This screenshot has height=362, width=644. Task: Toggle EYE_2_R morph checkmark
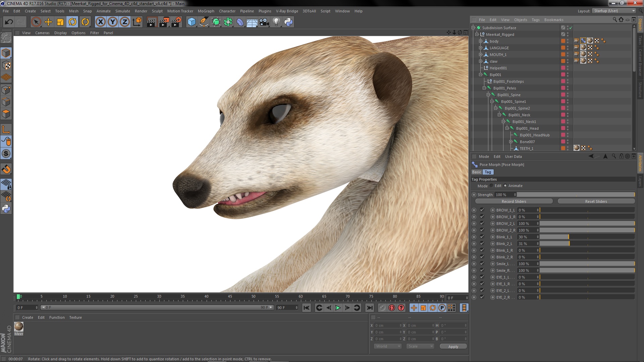tap(482, 297)
